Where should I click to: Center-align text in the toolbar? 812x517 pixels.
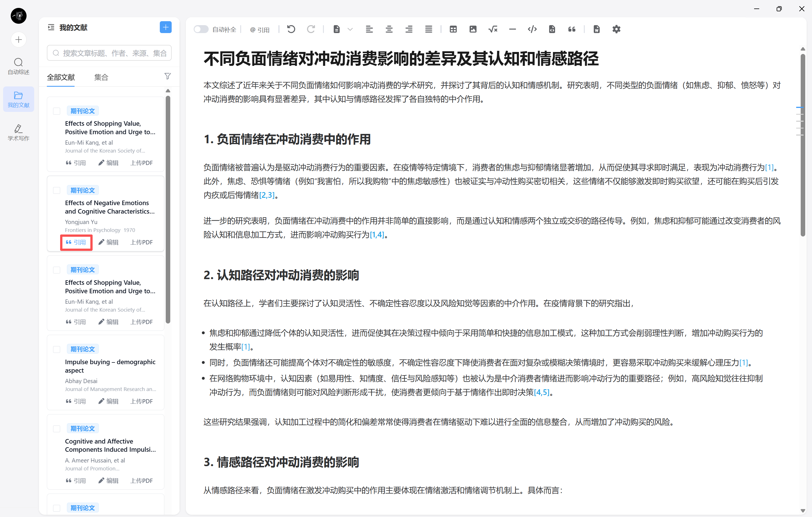click(x=389, y=29)
